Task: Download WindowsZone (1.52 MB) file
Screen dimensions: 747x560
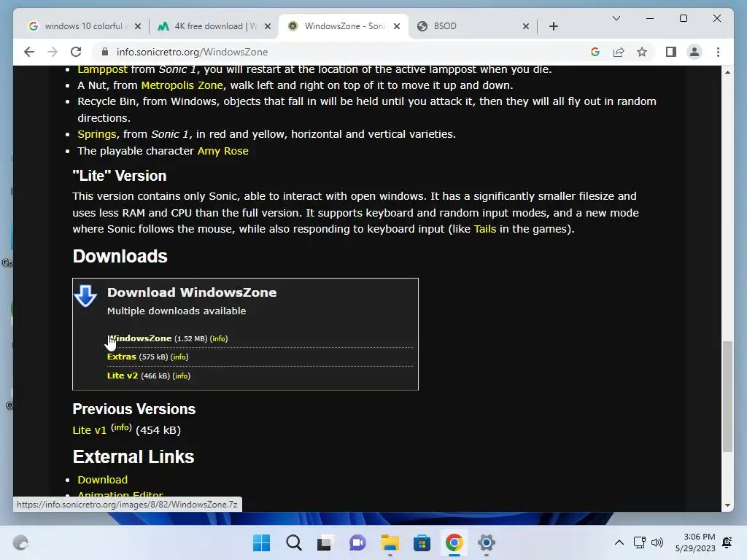Action: point(139,338)
